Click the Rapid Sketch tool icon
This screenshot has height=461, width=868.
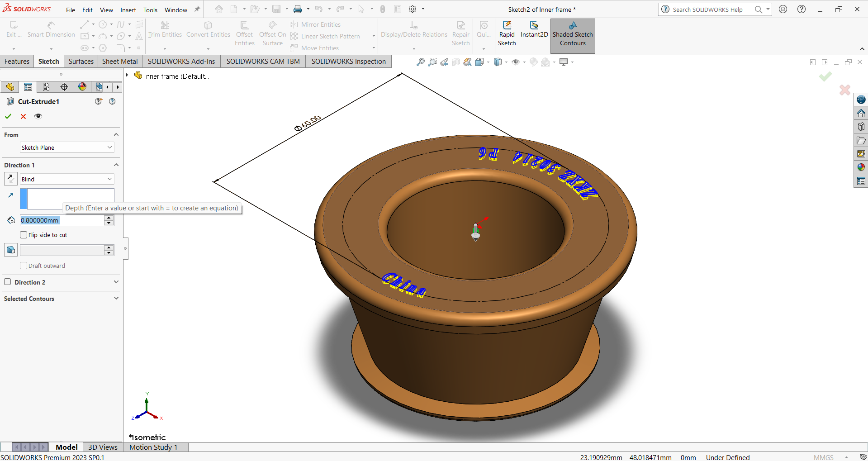click(507, 26)
